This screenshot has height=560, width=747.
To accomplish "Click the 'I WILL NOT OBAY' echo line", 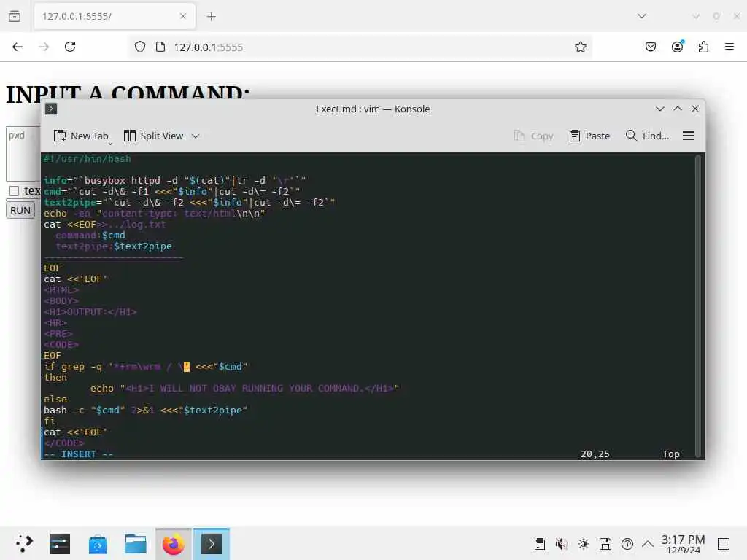I will (x=245, y=388).
